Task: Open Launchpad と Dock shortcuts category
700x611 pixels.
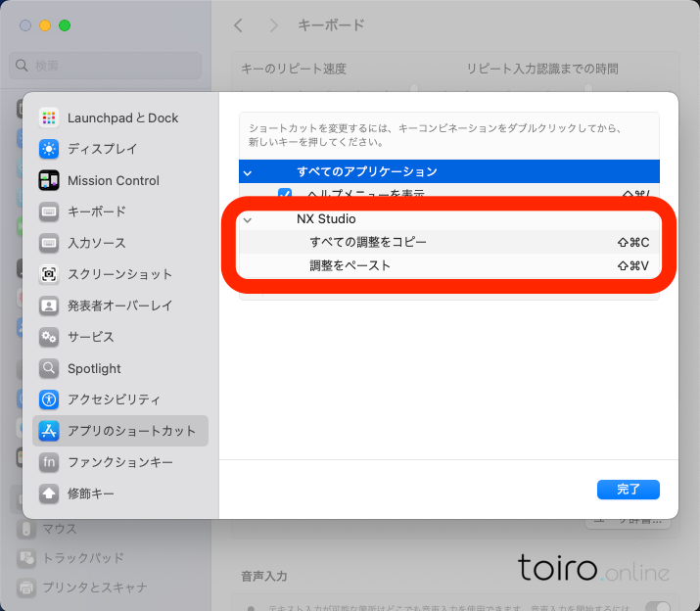Action: pyautogui.click(x=120, y=117)
